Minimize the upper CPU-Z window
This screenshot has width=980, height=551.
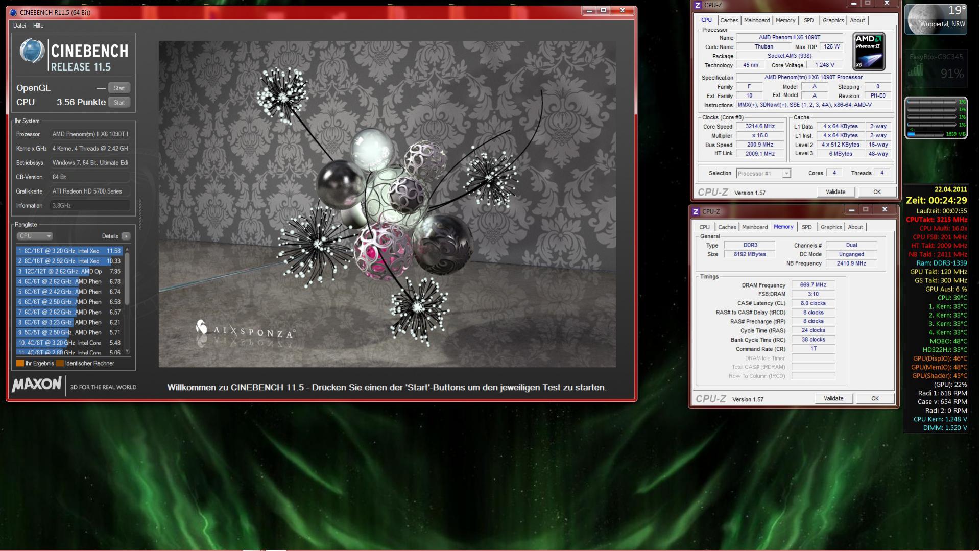pyautogui.click(x=853, y=4)
